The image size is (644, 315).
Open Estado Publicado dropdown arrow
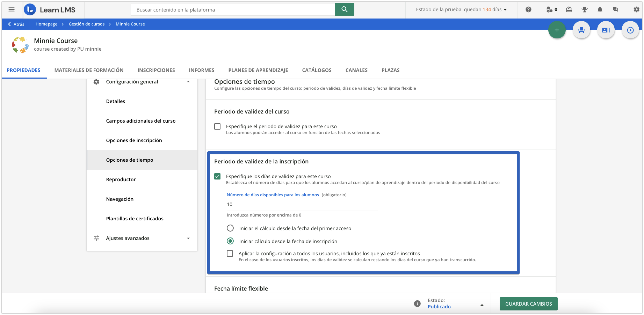[x=482, y=305]
